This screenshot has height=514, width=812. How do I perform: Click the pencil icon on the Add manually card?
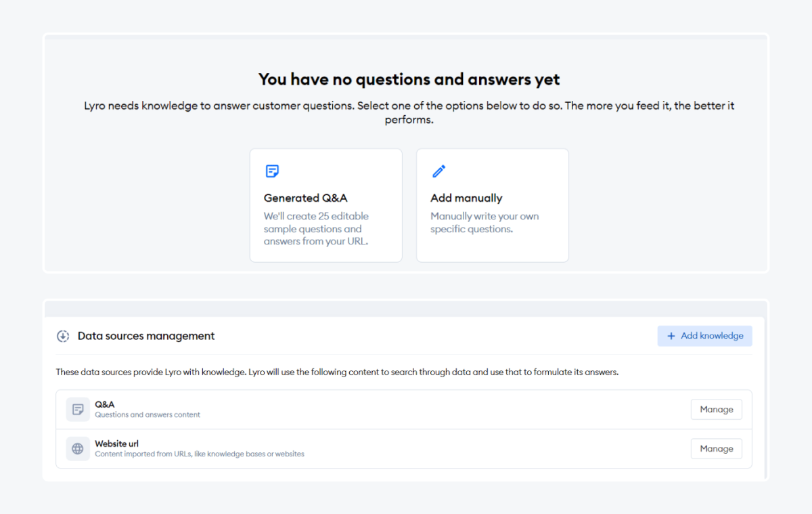(x=438, y=171)
